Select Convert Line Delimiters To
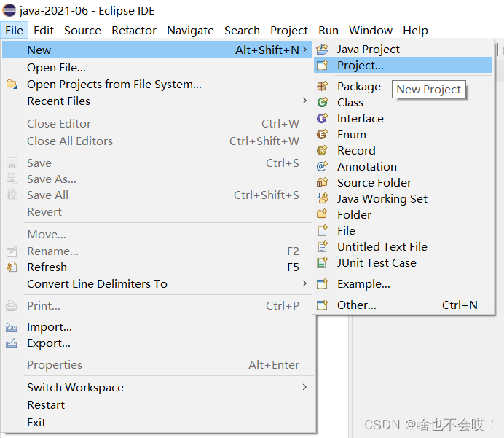The height and width of the screenshot is (438, 504). click(157, 284)
